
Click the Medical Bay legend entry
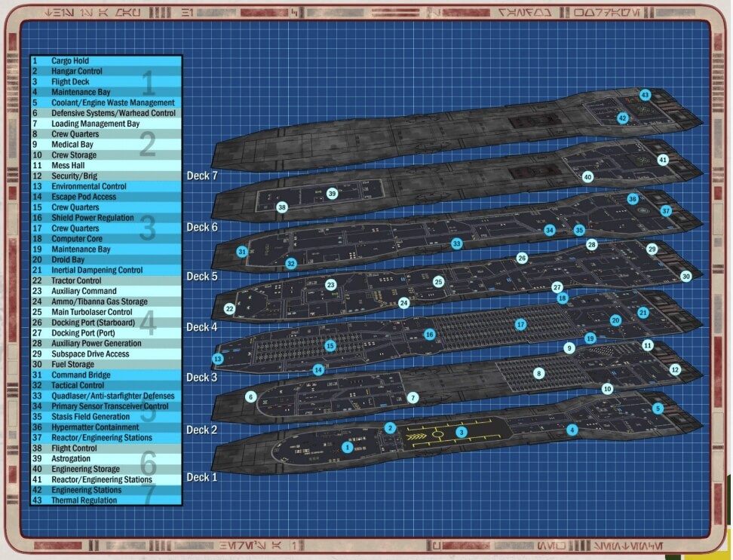pyautogui.click(x=106, y=145)
